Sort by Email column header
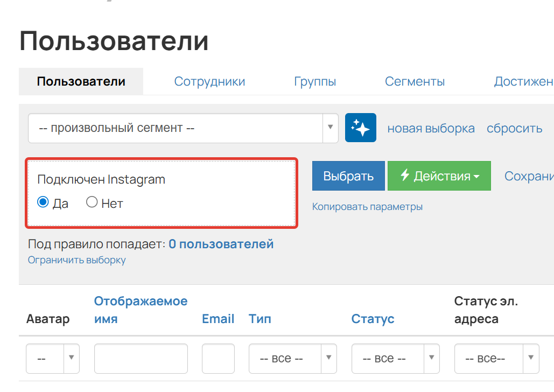Viewport: 554px width, 392px height. click(x=218, y=319)
